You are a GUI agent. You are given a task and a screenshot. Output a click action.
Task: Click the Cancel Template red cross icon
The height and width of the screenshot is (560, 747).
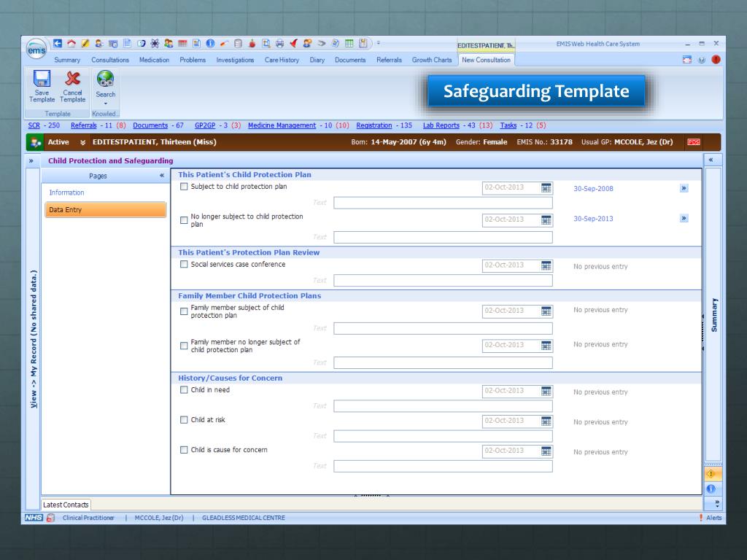[x=72, y=79]
